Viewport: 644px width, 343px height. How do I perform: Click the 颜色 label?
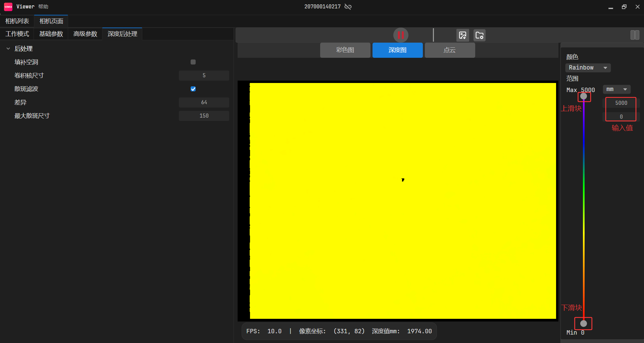[x=572, y=57]
